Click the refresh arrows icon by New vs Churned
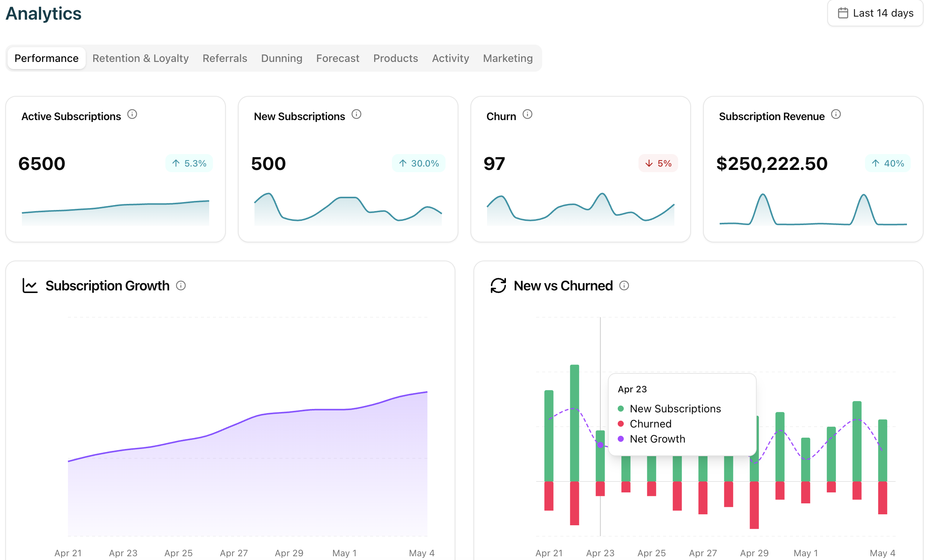 (498, 285)
